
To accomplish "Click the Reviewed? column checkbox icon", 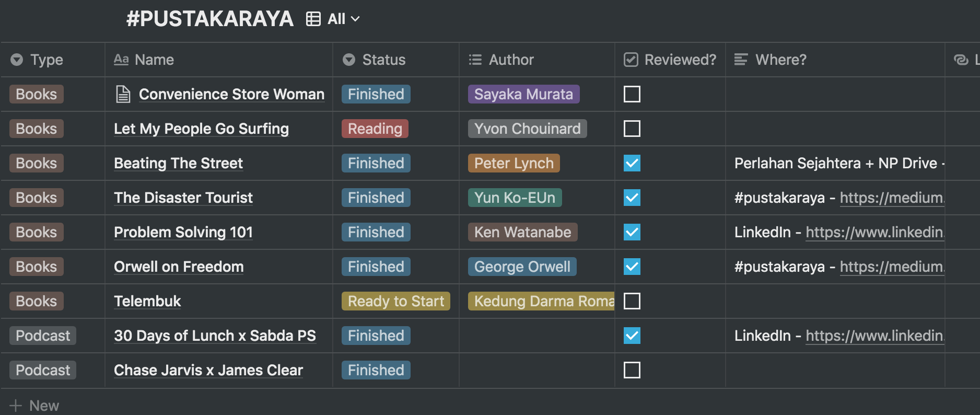I will click(631, 60).
